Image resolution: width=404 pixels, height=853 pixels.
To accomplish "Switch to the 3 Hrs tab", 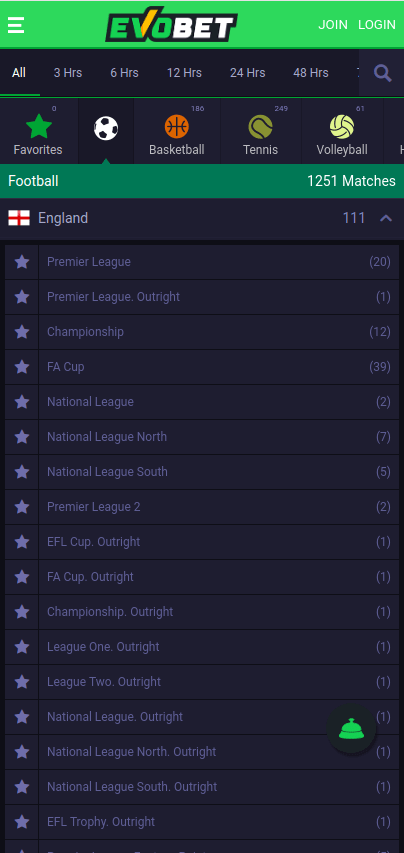I will click(68, 73).
